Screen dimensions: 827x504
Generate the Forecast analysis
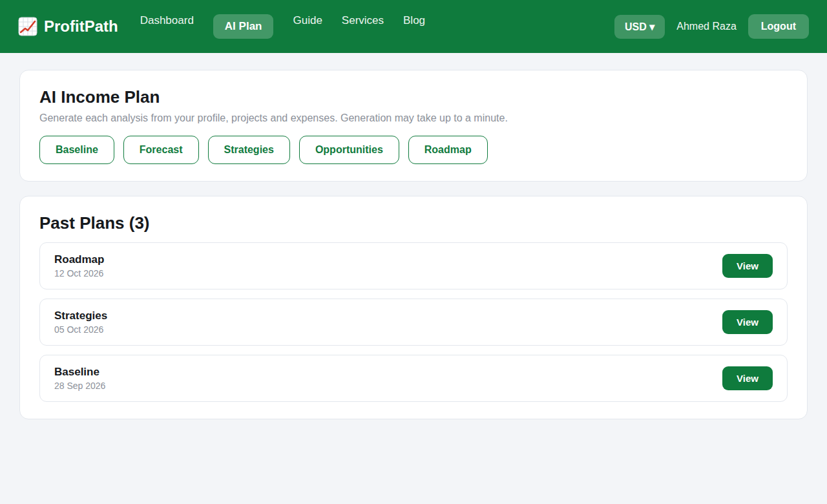161,150
